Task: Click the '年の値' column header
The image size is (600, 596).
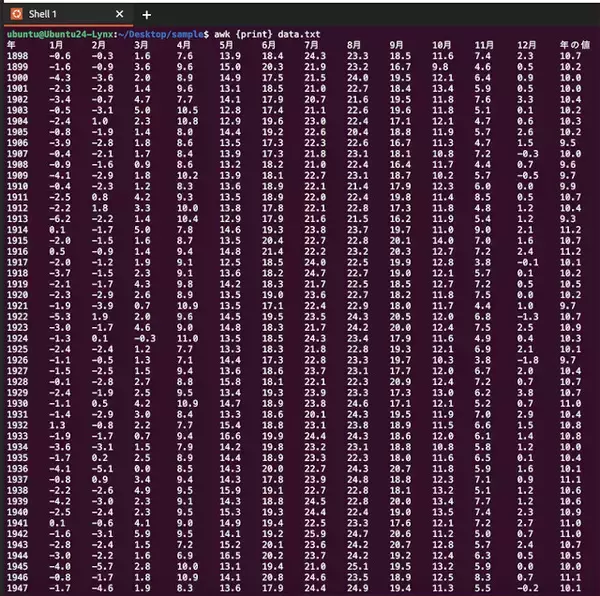Action: (575, 45)
